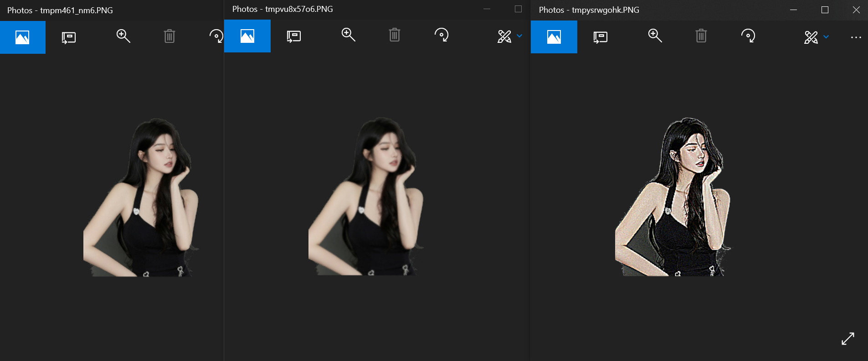Maximize the tmpvu8x57o6.PNG Photos window
Viewport: 868px width, 361px height.
point(518,9)
